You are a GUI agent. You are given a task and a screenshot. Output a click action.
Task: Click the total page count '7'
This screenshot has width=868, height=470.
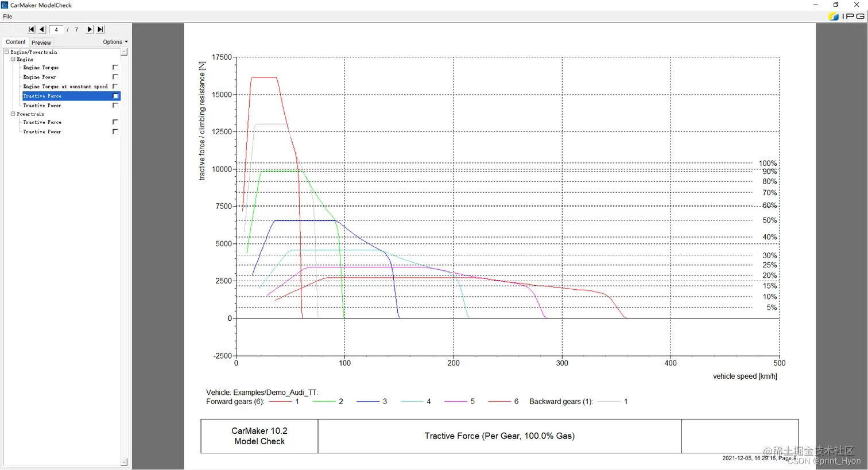76,30
